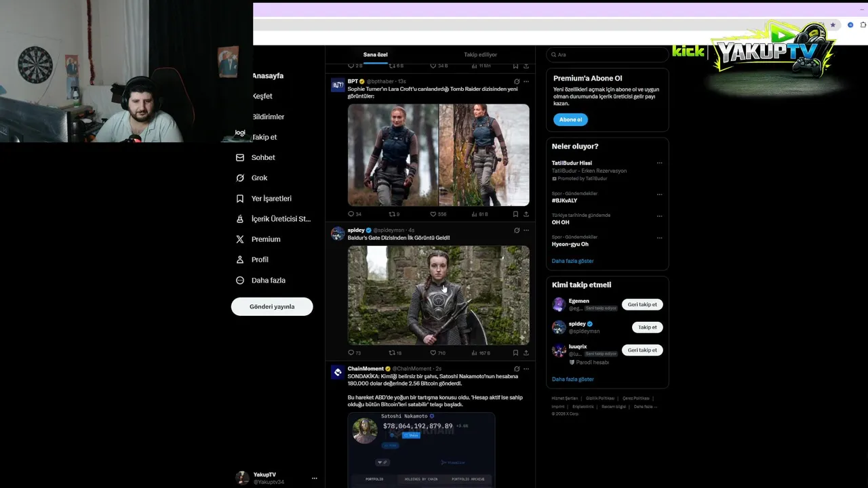Click Grok icon on BPT post
This screenshot has width=868, height=488.
pos(517,81)
